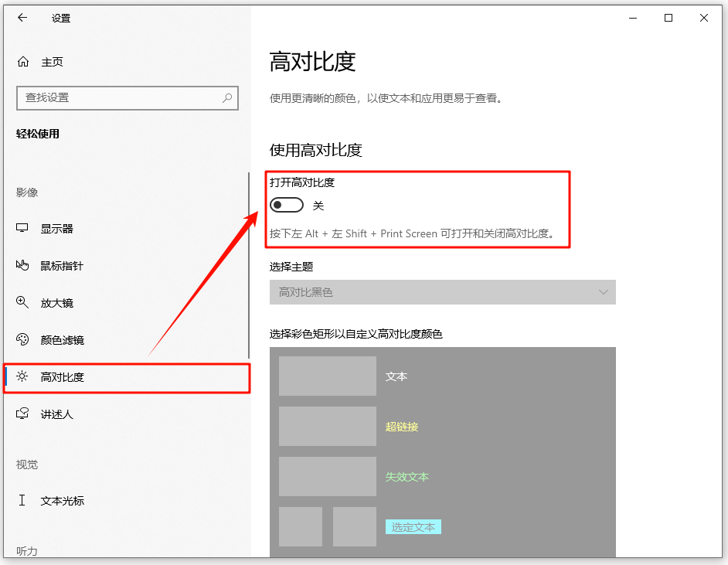
Task: Click the 放大镜 magnifier icon
Action: [22, 303]
